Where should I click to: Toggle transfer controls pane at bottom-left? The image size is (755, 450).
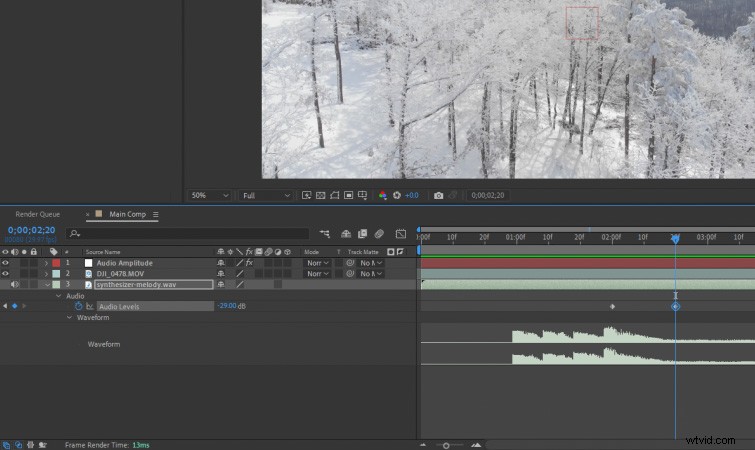[x=18, y=445]
